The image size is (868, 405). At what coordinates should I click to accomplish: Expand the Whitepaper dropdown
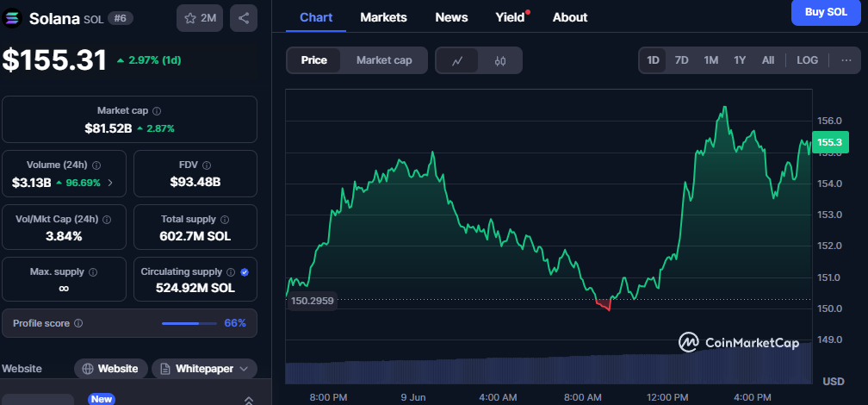point(204,369)
